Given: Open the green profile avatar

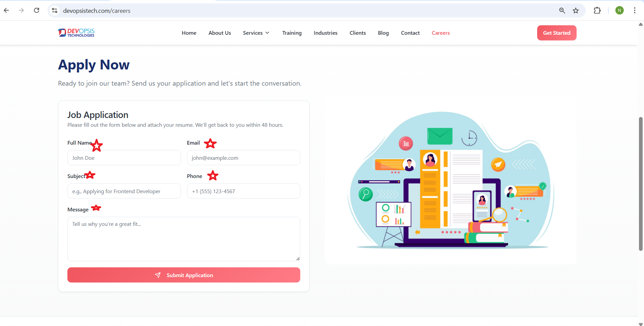Looking at the screenshot, I should coord(619,10).
